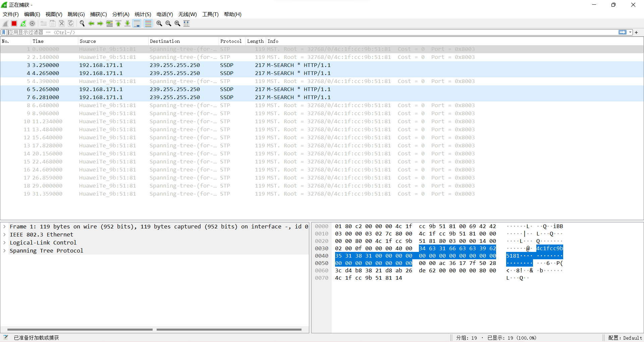
Task: Expand the Spanning Tree Protocol node
Action: pos(4,251)
